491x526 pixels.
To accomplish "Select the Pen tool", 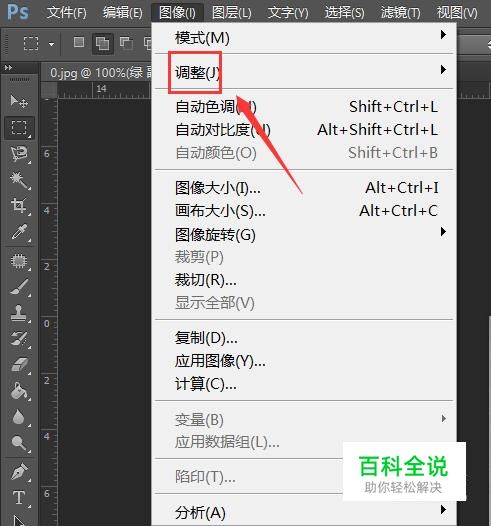I will pos(19,472).
